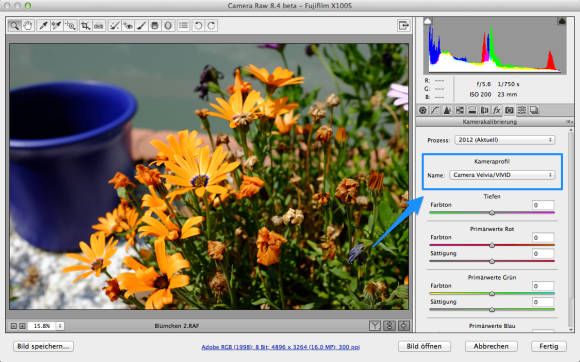Adjust Primärwerte Grün Sättigung slider
Image resolution: width=580 pixels, height=362 pixels.
pos(492,310)
